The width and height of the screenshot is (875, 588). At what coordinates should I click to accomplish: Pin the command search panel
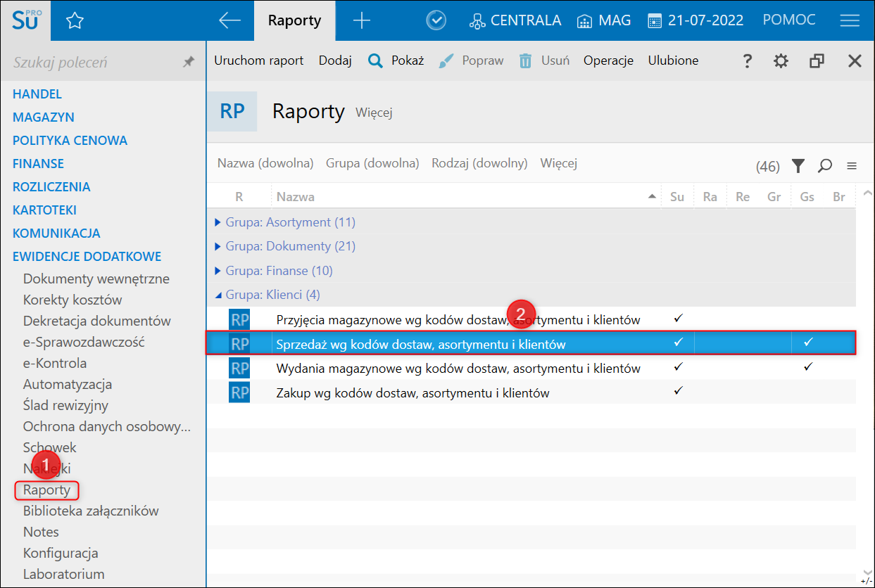pos(188,63)
